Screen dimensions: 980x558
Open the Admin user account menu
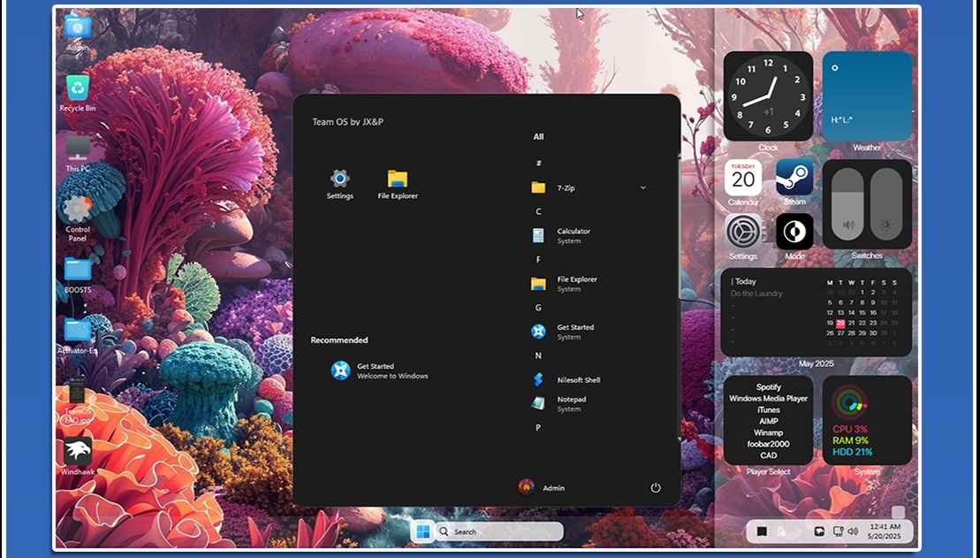[542, 487]
